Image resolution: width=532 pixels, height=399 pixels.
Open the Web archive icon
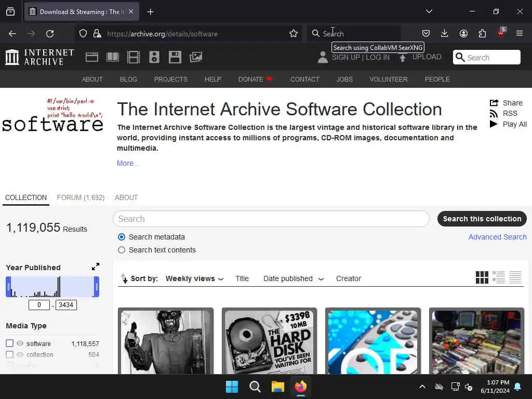[91, 57]
